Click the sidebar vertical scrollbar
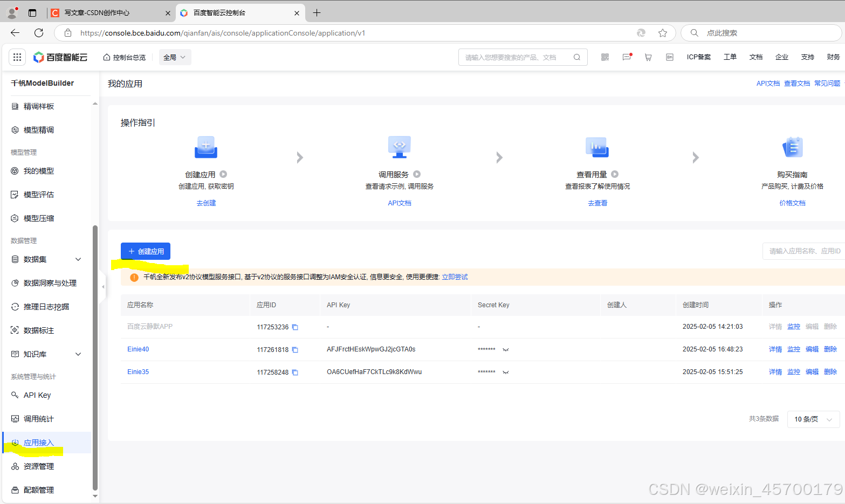Viewport: 845px width, 504px height. 95,358
